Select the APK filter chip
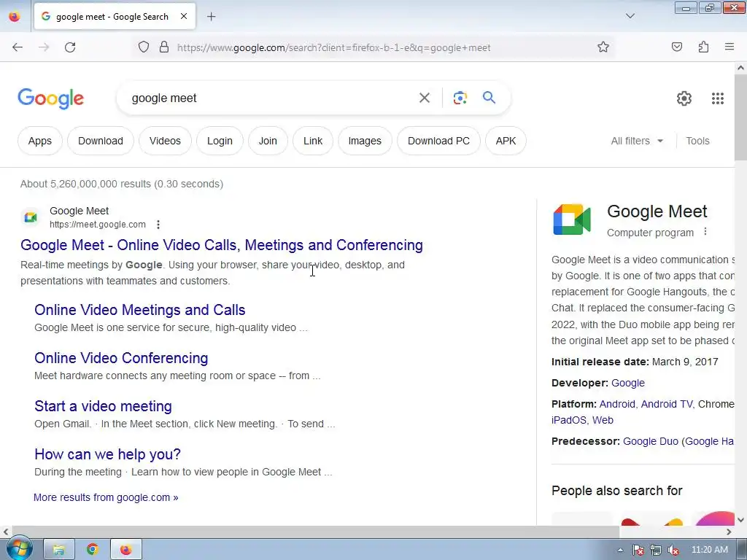The height and width of the screenshot is (560, 747). coord(506,141)
